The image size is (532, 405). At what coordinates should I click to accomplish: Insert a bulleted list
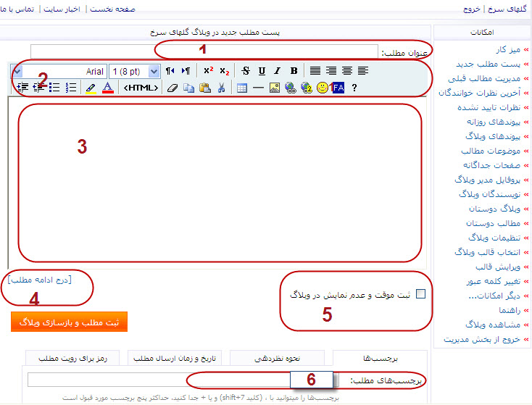[54, 88]
